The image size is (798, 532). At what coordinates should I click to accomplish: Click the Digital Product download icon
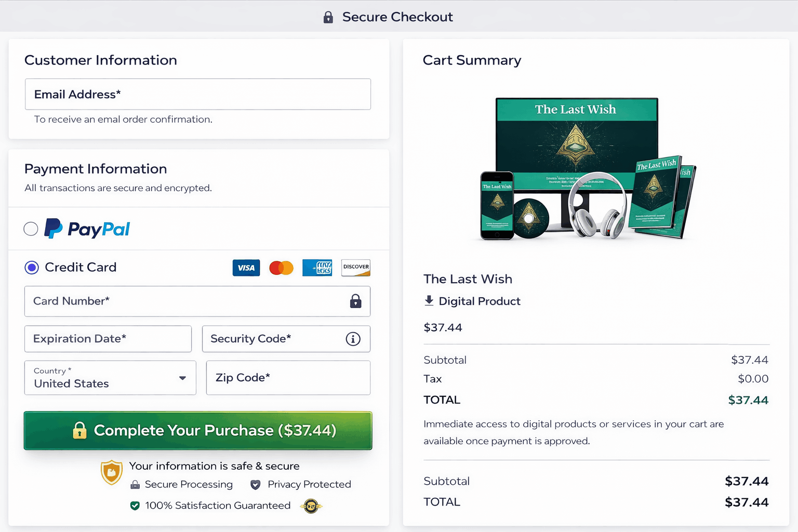click(x=429, y=301)
